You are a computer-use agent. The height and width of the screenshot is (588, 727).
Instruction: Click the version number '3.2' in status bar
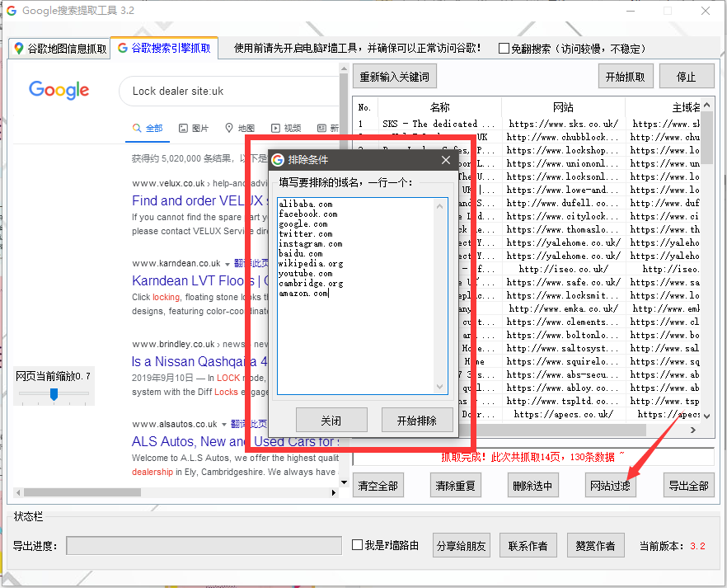pyautogui.click(x=697, y=546)
